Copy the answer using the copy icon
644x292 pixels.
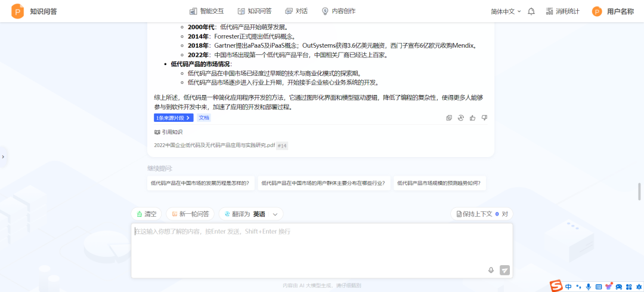point(449,118)
